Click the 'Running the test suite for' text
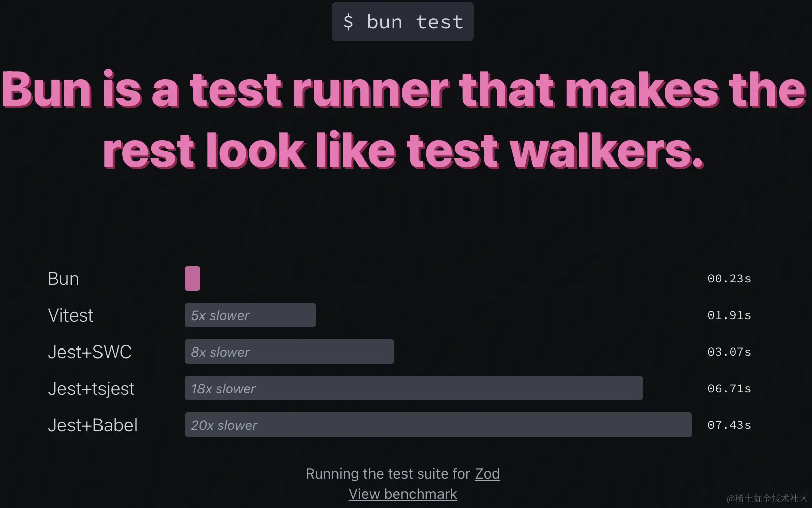The image size is (812, 508). pyautogui.click(x=388, y=473)
